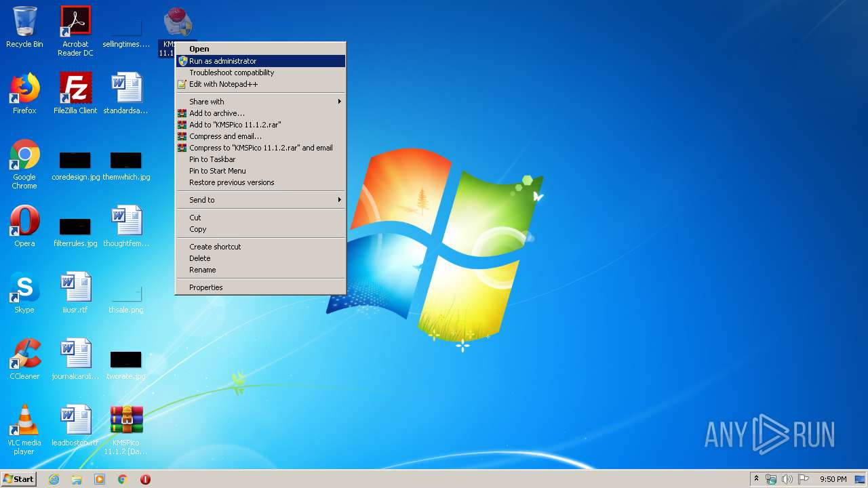Viewport: 868px width, 488px height.
Task: Select the filterrules.jpg file
Action: click(75, 232)
